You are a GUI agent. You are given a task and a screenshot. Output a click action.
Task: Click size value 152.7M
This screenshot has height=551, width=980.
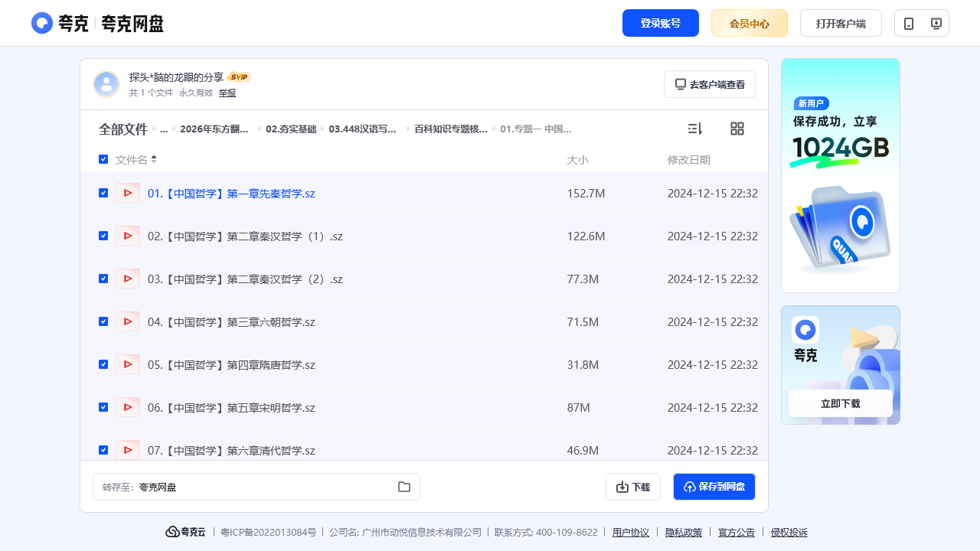[x=586, y=194]
